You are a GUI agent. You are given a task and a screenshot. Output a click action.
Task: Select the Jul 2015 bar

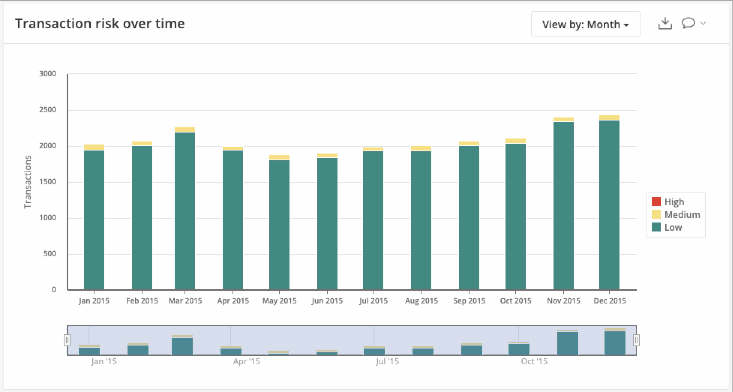(x=373, y=219)
